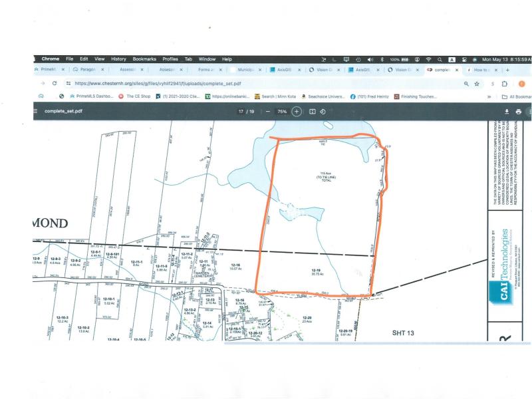Open the Window menu
The height and width of the screenshot is (399, 532).
pos(207,59)
